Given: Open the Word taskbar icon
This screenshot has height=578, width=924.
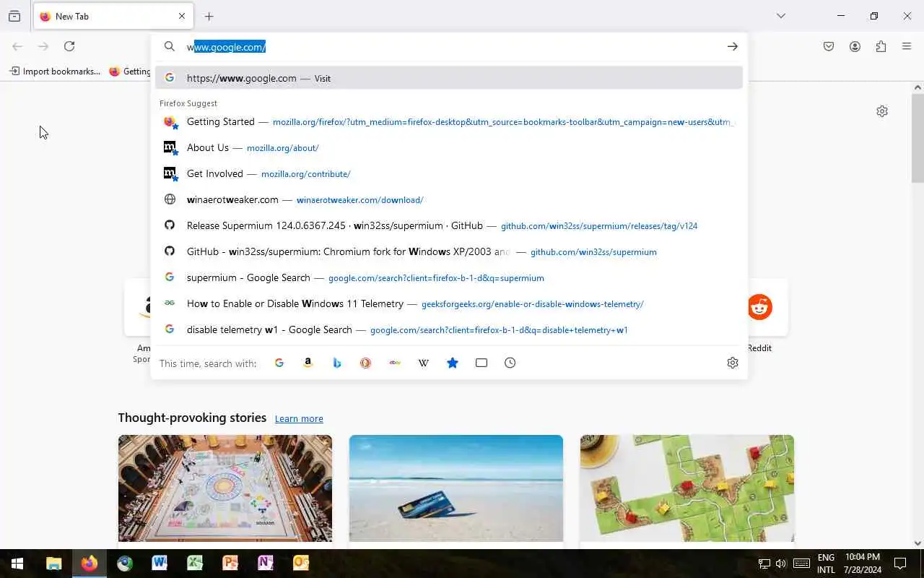Looking at the screenshot, I should tap(160, 564).
